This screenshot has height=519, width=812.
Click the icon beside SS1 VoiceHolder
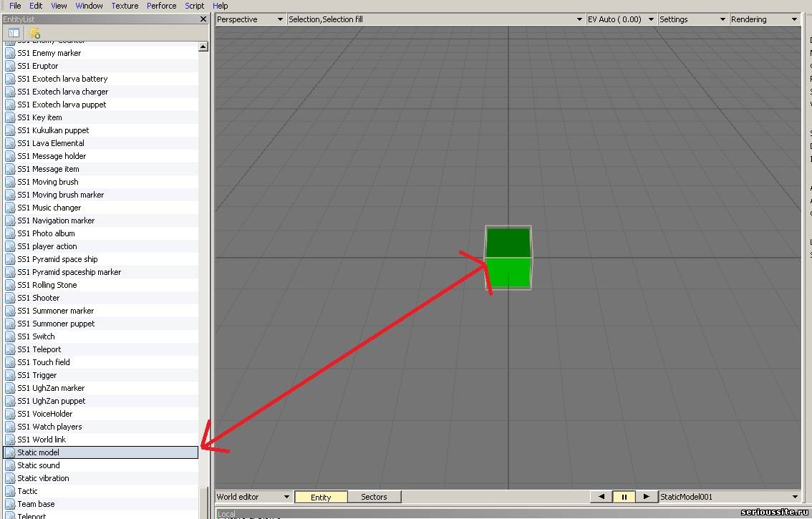click(x=10, y=414)
